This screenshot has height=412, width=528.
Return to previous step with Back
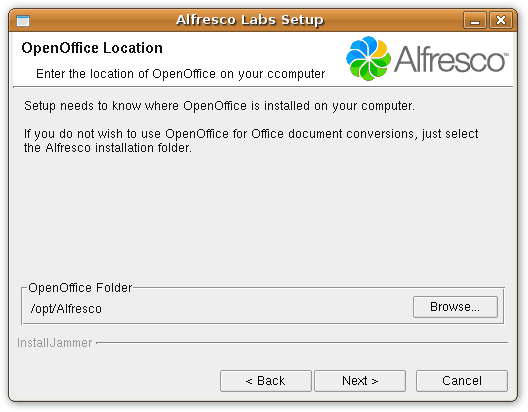coord(266,381)
